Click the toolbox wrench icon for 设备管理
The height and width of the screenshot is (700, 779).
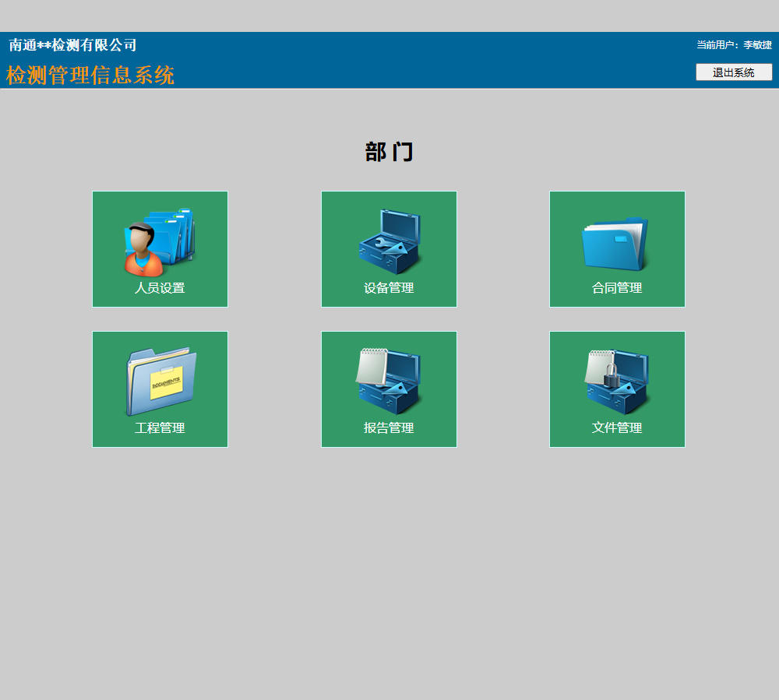(389, 241)
